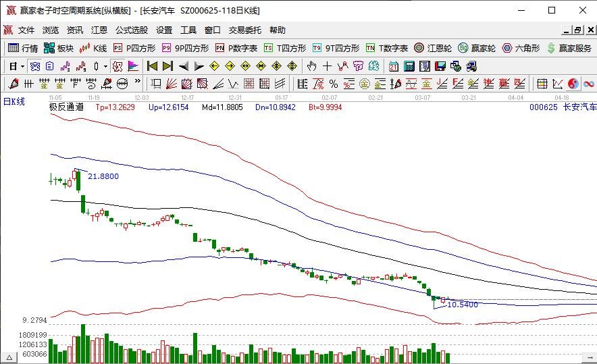Open the 帮助 menu
This screenshot has width=597, height=364.
[277, 30]
